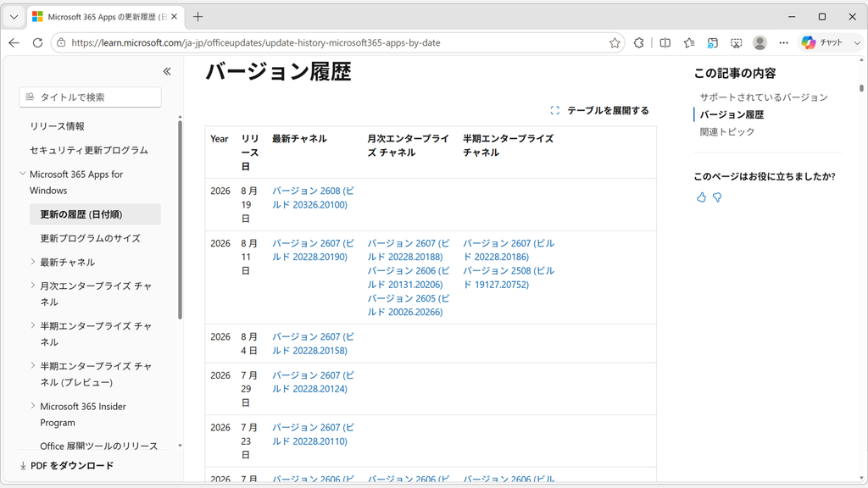Open a new browser tab

[x=198, y=17]
